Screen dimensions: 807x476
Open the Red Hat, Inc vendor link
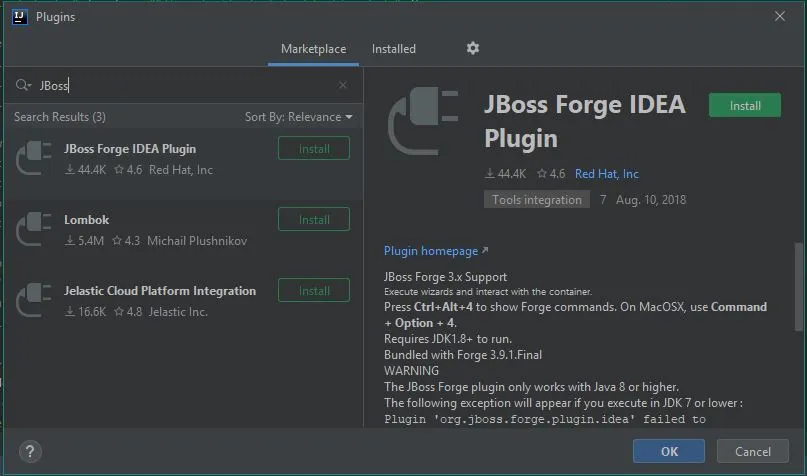[607, 174]
